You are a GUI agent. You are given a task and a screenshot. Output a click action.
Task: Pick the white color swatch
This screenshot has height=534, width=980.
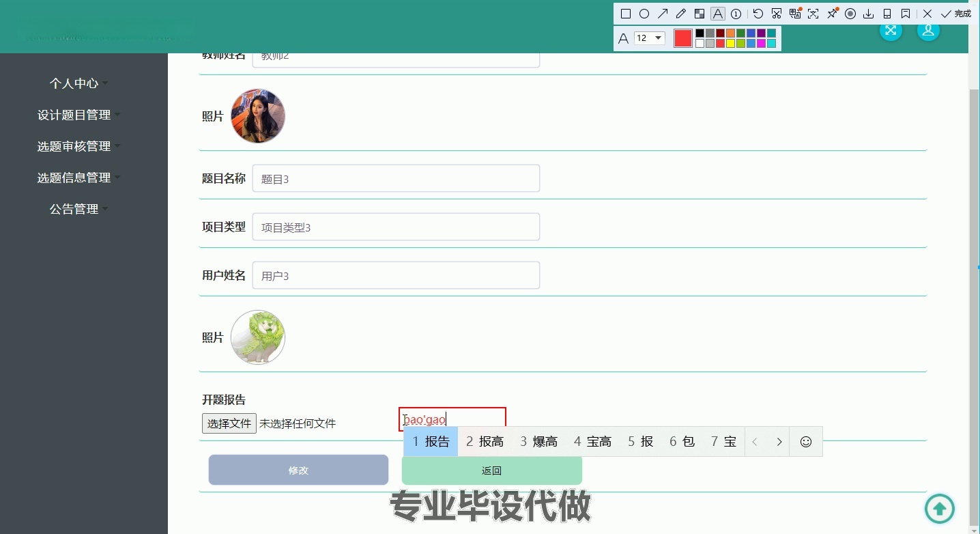pyautogui.click(x=700, y=43)
